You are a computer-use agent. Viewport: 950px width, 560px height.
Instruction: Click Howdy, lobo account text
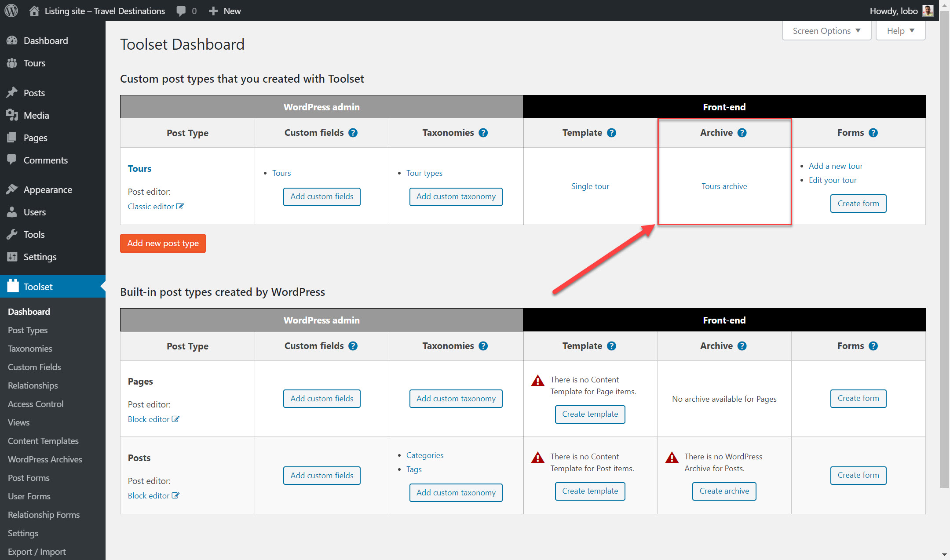click(894, 11)
